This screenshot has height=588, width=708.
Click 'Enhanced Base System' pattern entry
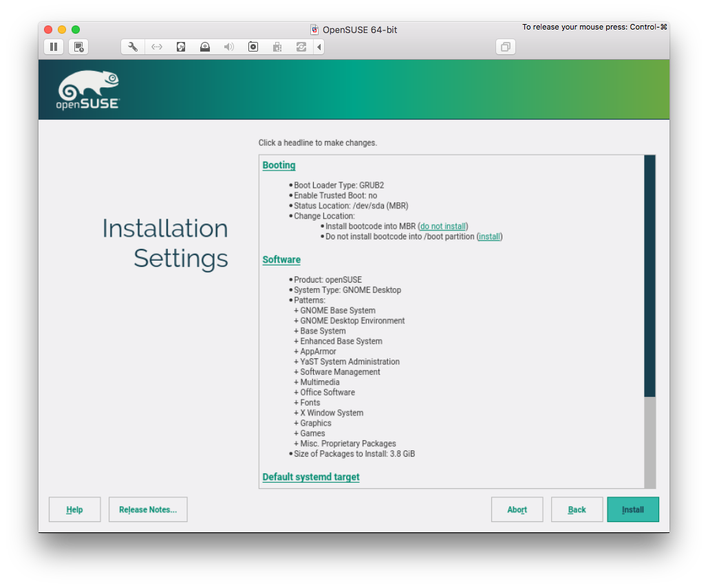tap(341, 341)
